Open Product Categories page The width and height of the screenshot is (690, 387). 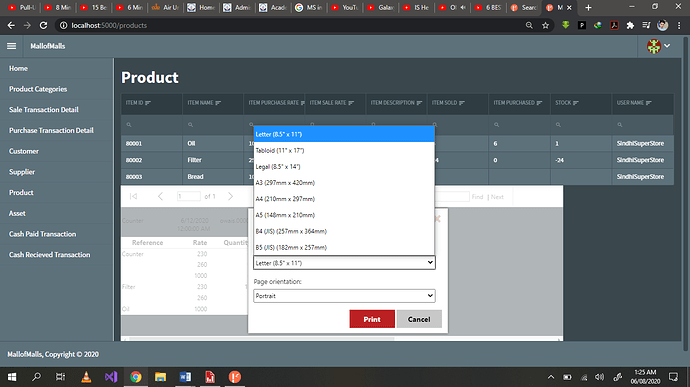[x=38, y=89]
